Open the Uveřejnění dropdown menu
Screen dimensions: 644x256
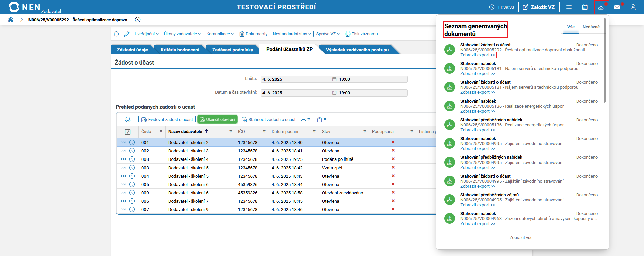147,34
